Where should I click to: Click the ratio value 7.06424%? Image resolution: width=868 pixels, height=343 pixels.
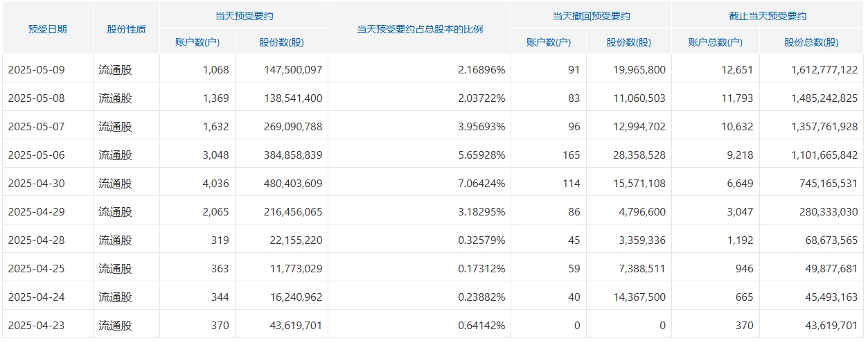pyautogui.click(x=482, y=184)
